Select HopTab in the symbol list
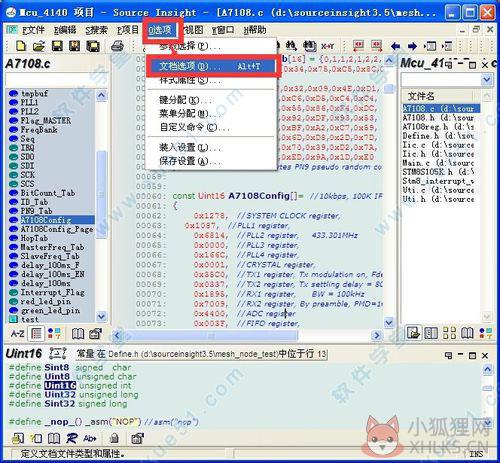Image resolution: width=500 pixels, height=463 pixels. [34, 238]
